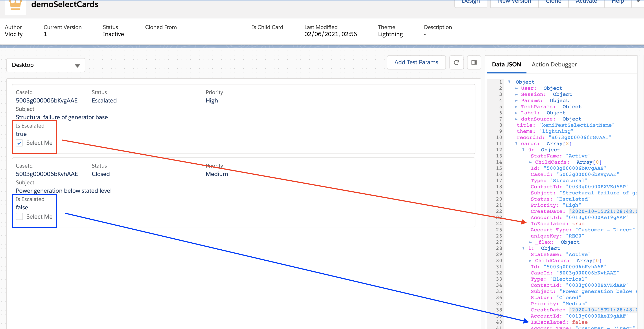This screenshot has height=329, width=644.
Task: Click subject Power generation below stated level
Action: tap(64, 191)
